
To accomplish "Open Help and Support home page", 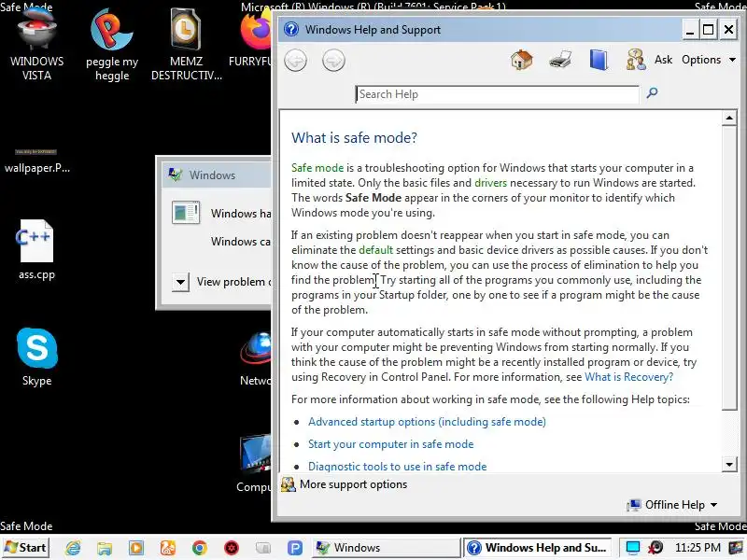I will tap(522, 60).
